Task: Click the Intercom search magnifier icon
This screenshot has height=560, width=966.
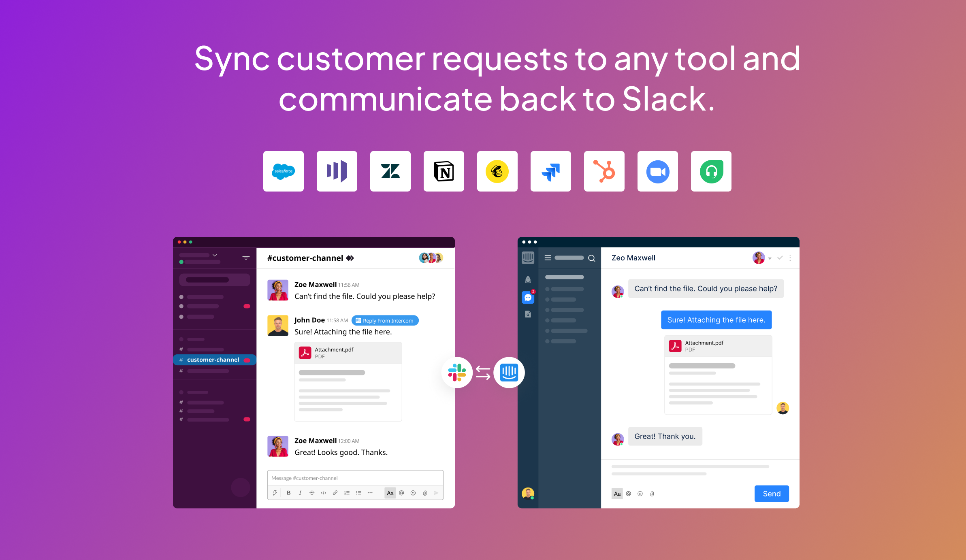Action: [592, 258]
